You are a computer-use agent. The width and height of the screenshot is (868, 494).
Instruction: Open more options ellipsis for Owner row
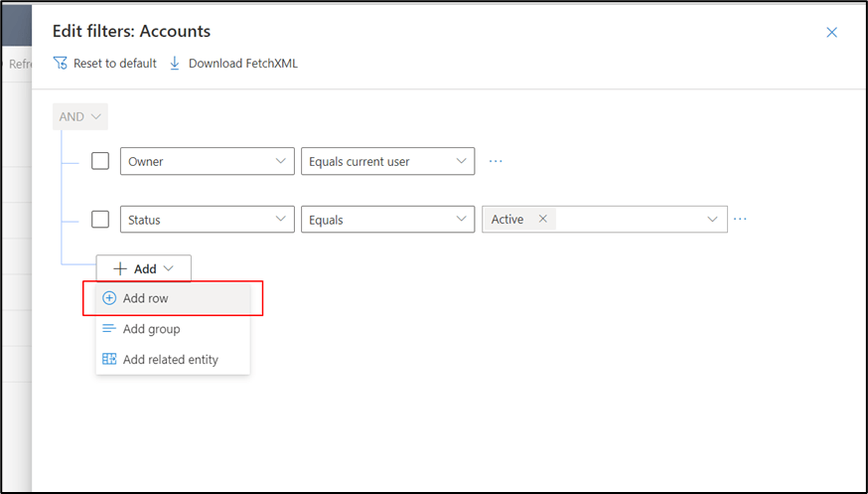(x=496, y=161)
